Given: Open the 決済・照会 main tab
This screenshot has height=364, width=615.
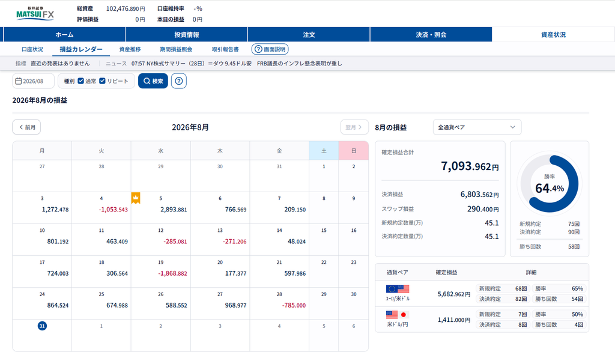Looking at the screenshot, I should pyautogui.click(x=431, y=34).
